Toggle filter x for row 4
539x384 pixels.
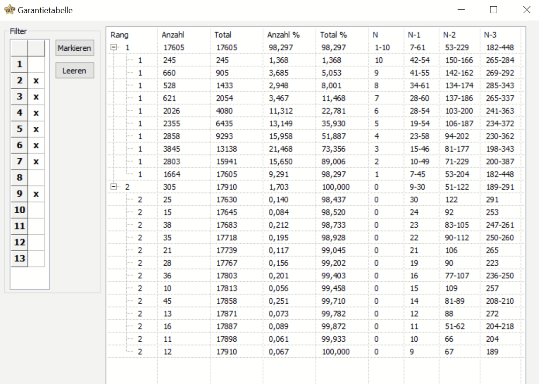(x=36, y=113)
